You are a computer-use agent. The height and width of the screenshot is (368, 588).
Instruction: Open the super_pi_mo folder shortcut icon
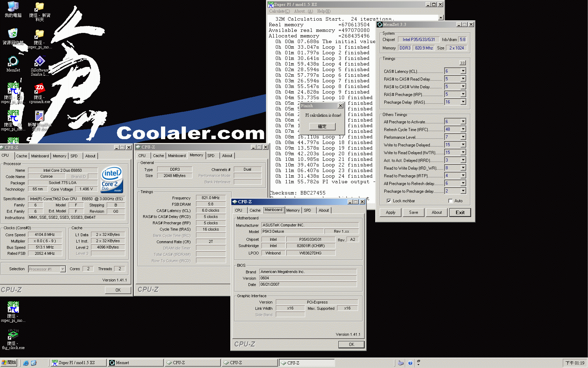[40, 38]
